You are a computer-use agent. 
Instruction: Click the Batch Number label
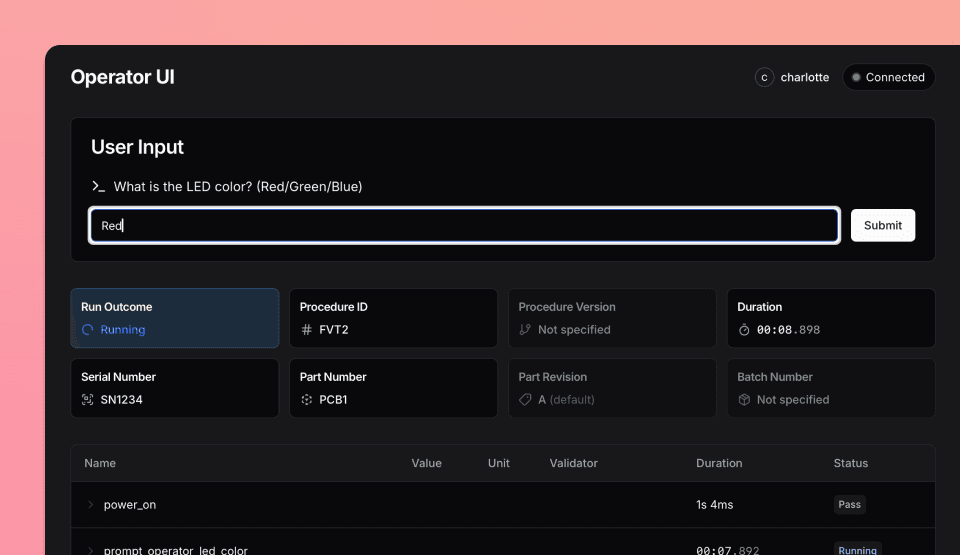[x=774, y=377]
